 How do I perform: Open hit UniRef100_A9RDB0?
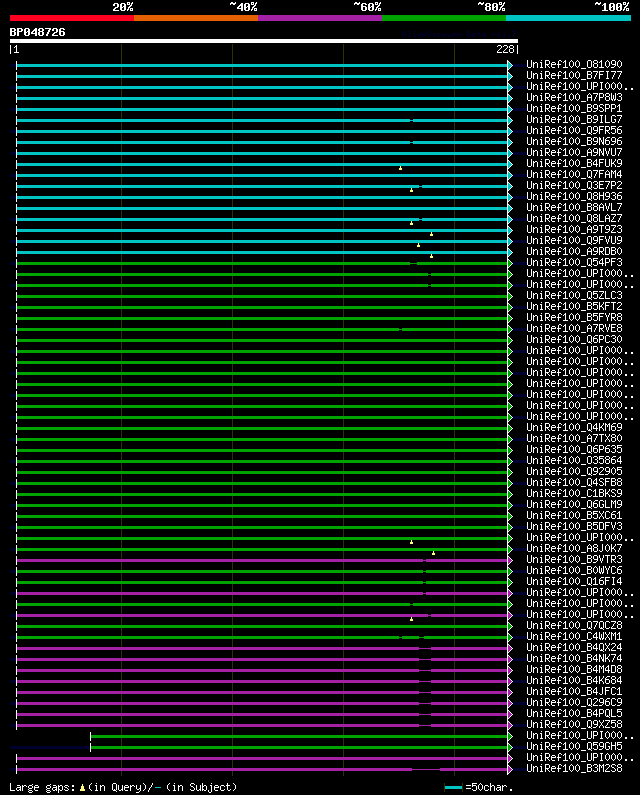click(574, 251)
